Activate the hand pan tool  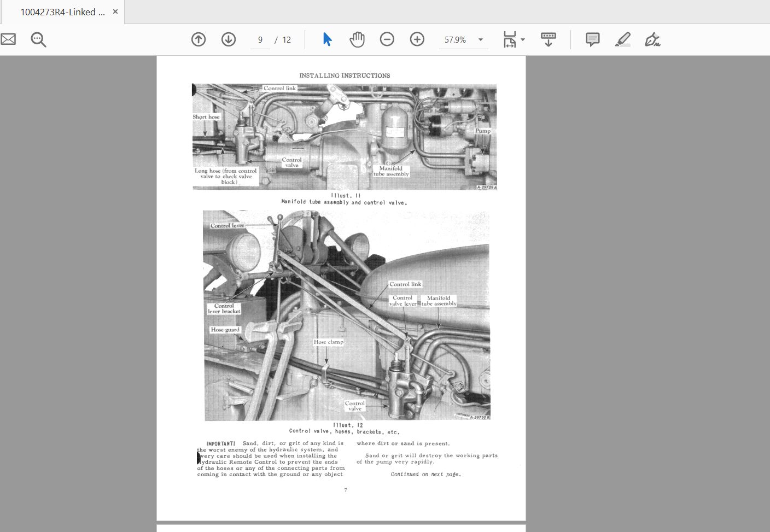click(357, 39)
